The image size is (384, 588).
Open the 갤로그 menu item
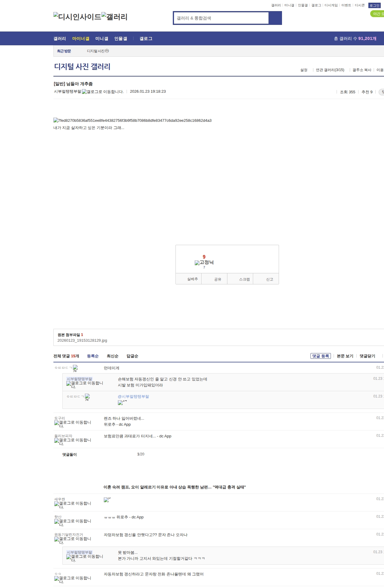pos(146,39)
